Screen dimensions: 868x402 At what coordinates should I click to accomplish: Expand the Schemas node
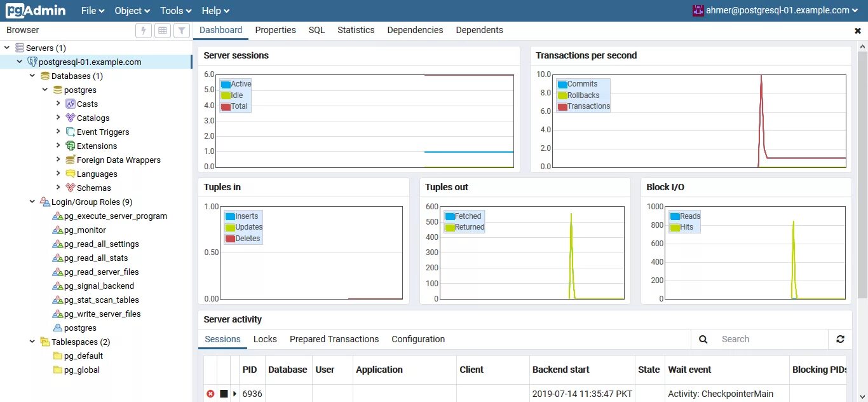coord(58,188)
